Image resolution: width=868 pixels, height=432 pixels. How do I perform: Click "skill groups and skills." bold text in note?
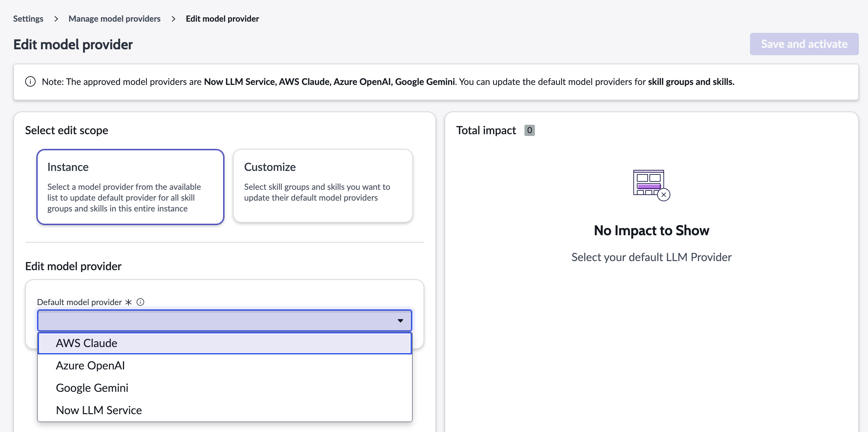691,82
